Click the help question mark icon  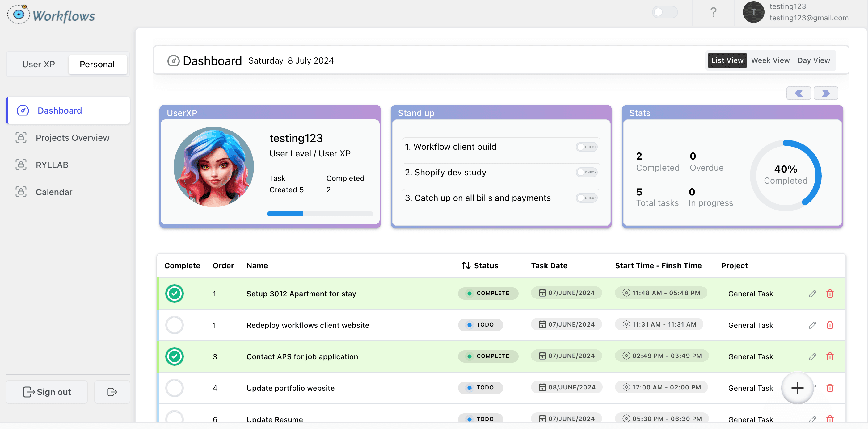click(x=713, y=12)
